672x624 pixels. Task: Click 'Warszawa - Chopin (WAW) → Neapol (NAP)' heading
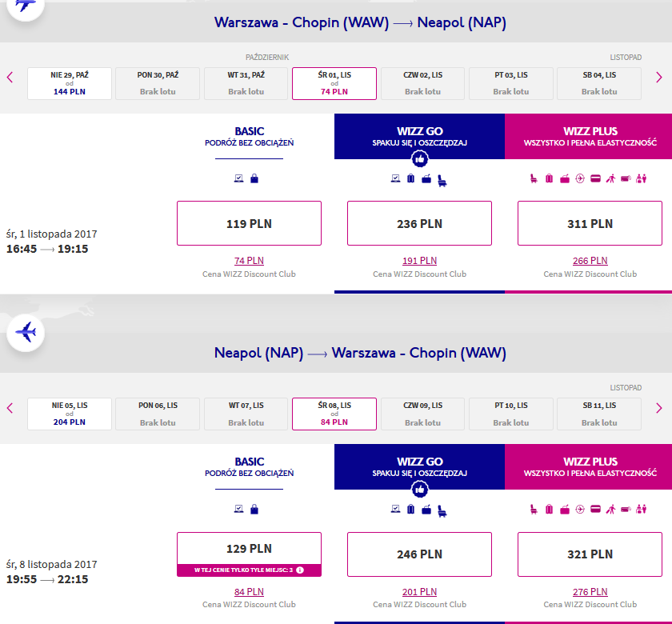click(x=360, y=22)
